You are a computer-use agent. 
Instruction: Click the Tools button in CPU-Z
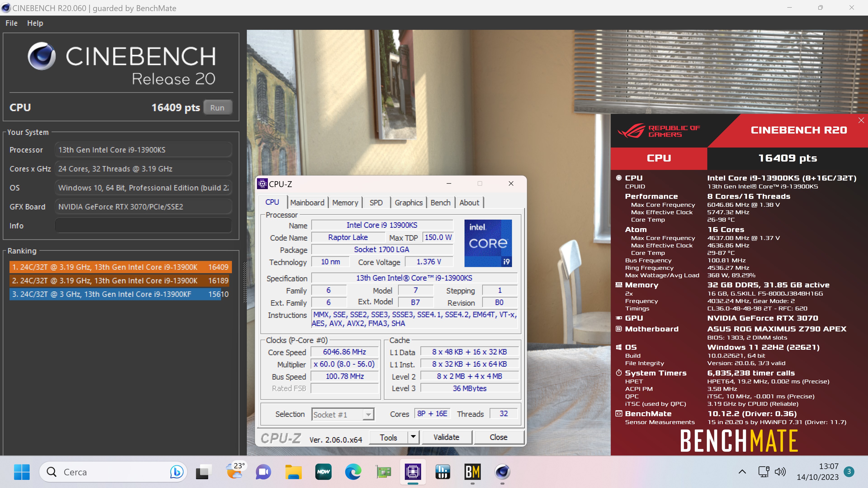(x=389, y=437)
